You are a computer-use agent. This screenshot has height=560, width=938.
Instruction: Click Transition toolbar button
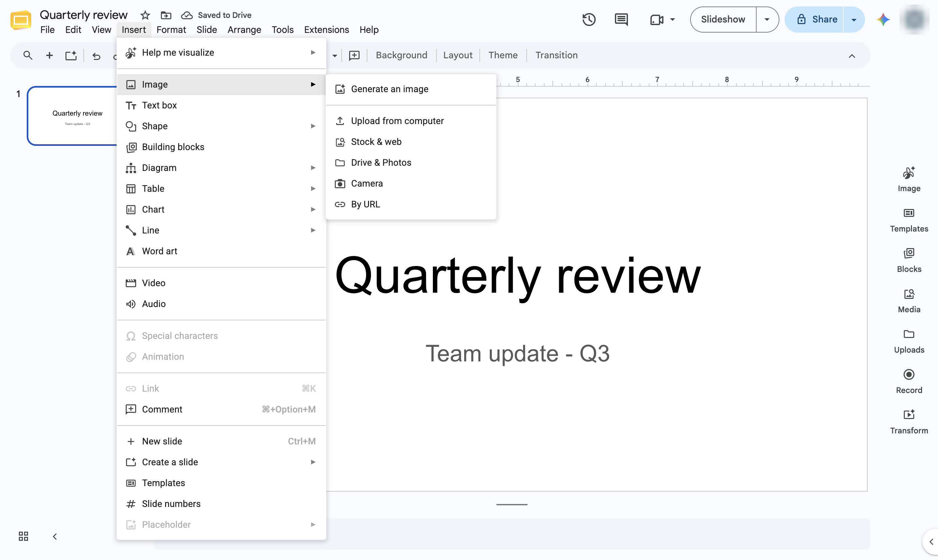[x=556, y=55]
